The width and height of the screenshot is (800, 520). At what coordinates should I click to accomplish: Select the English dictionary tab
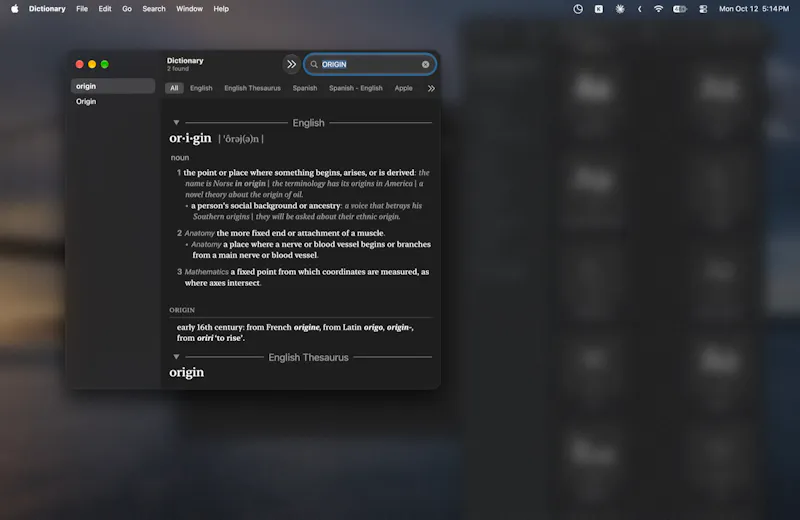(201, 88)
